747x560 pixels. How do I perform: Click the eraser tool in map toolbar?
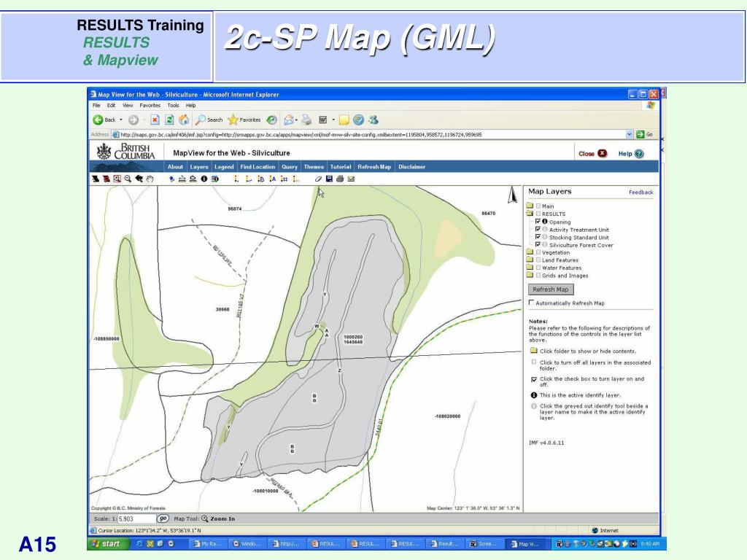318,179
